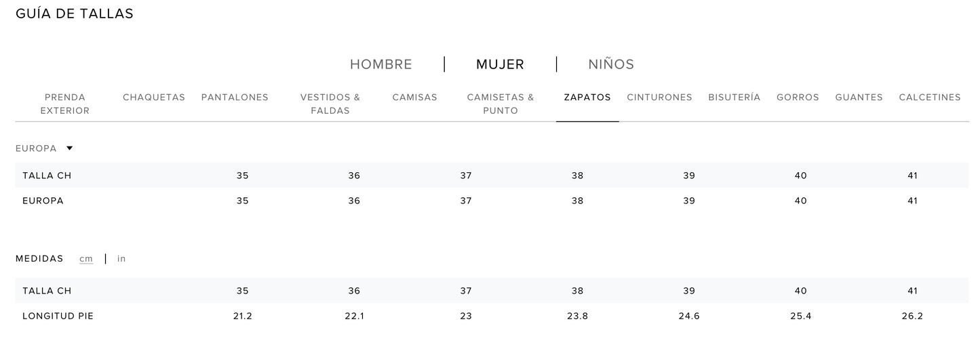Switch to the Hombre size guide
980x343 pixels.
click(381, 64)
